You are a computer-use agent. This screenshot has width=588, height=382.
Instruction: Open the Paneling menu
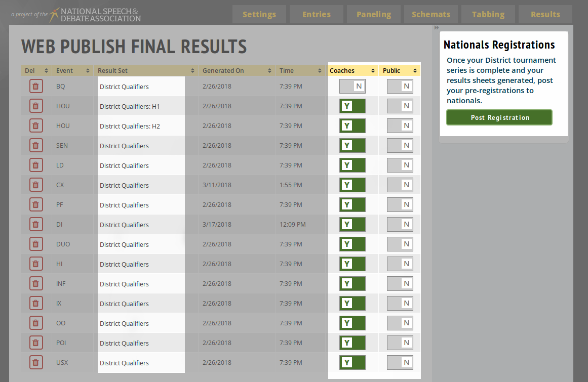tap(373, 14)
